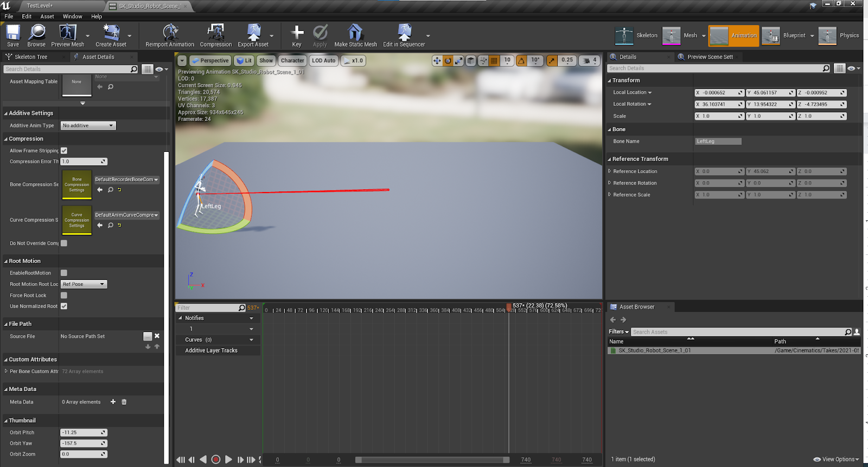Click Browse to find asset in content browser
This screenshot has width=868, height=467.
click(36, 34)
